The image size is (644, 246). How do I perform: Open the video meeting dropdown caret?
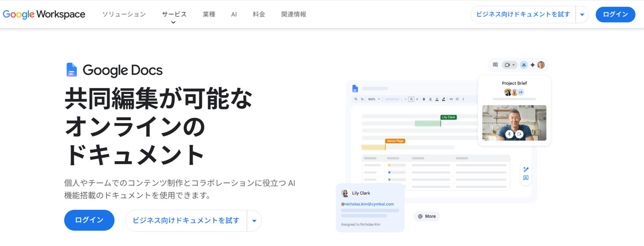click(514, 65)
